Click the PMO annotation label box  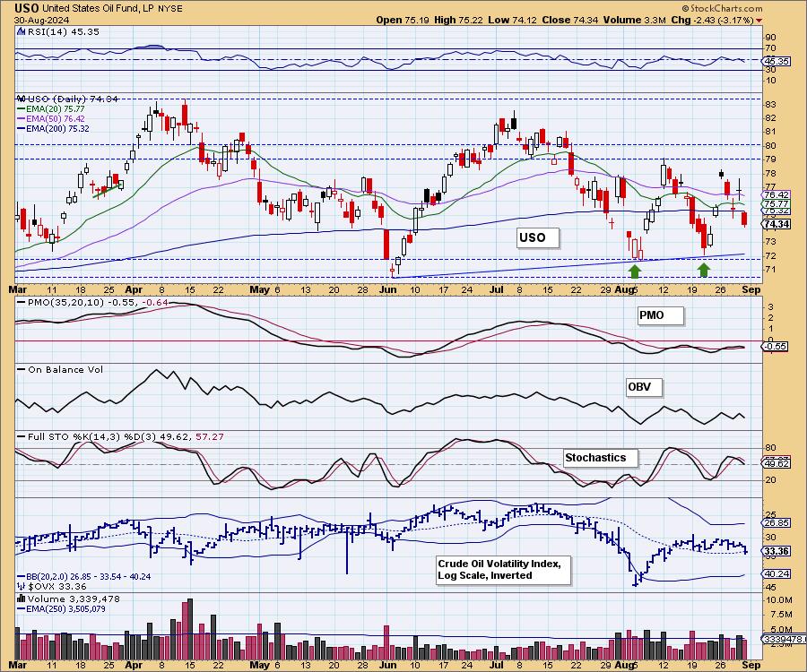pyautogui.click(x=660, y=315)
